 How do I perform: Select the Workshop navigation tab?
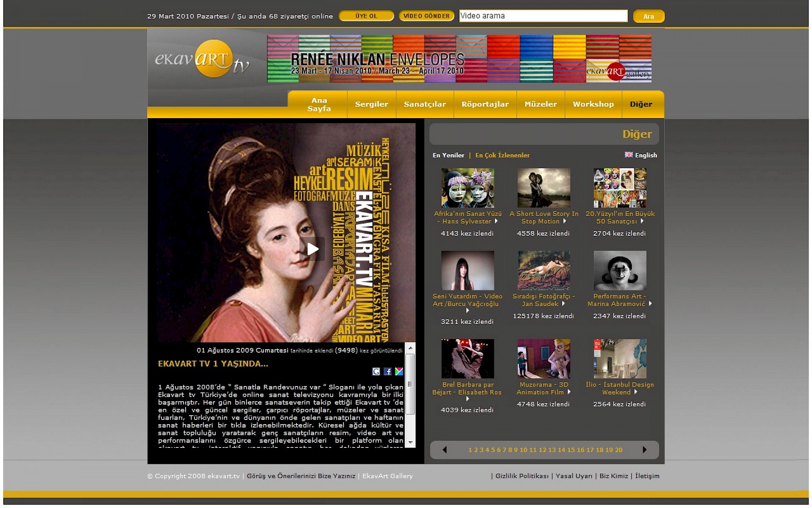(x=593, y=104)
